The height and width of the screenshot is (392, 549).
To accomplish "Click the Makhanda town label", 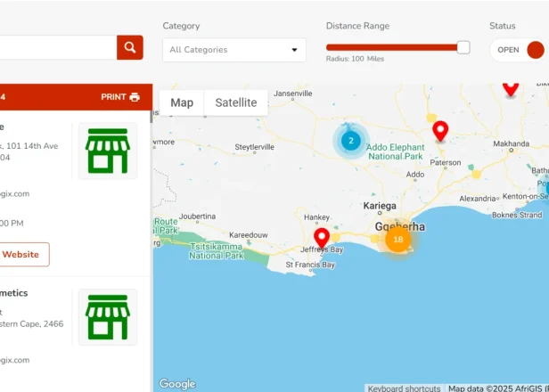I will (512, 143).
